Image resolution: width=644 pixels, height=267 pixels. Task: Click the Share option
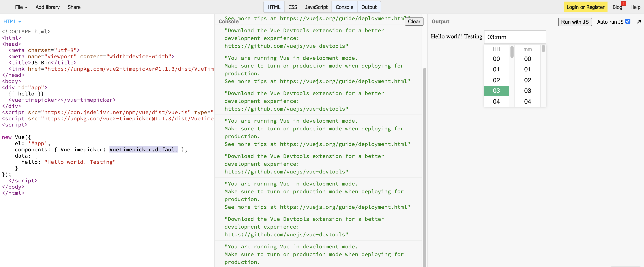(74, 7)
